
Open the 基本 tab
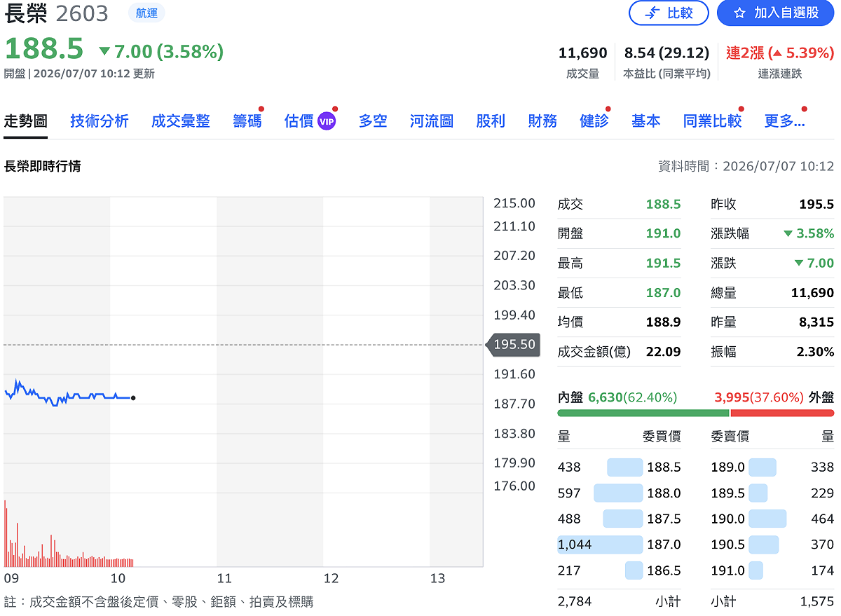click(x=645, y=121)
